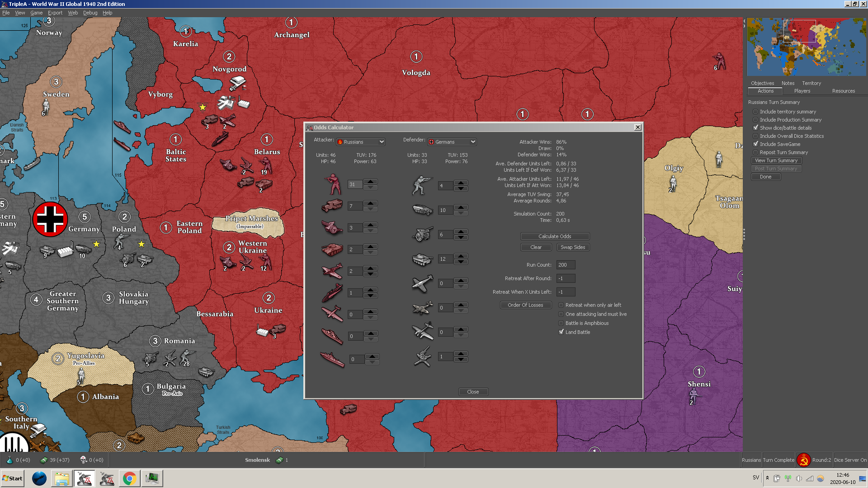Click the Russian submarine icon in attacker column
The width and height of the screenshot is (868, 488).
pos(332,293)
